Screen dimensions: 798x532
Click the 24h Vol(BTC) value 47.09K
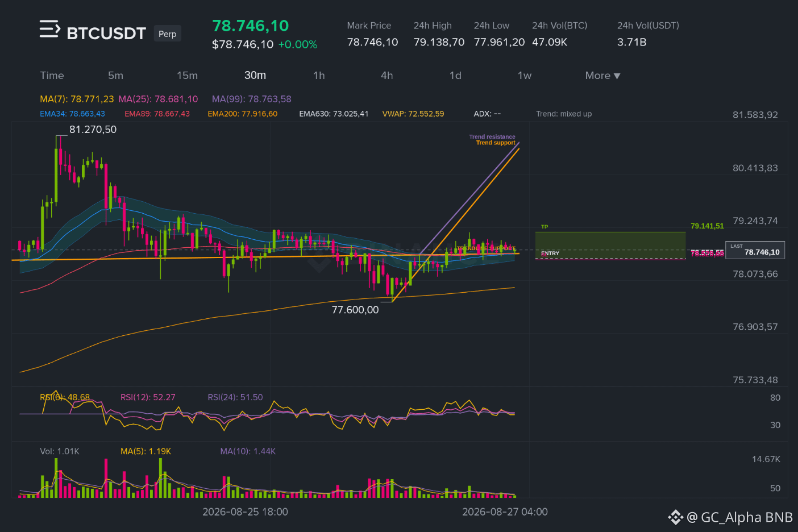click(550, 42)
